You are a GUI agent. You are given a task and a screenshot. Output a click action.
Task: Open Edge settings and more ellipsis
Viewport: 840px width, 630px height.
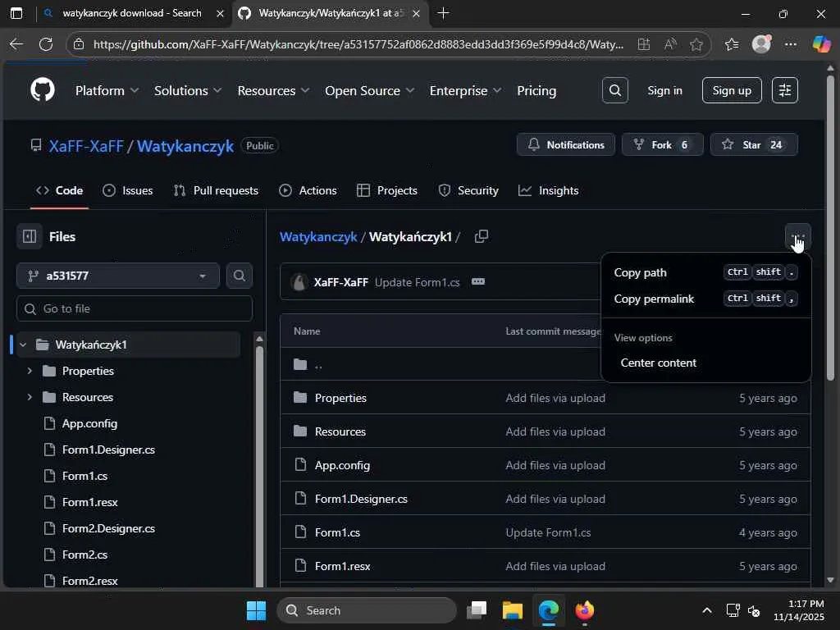click(x=791, y=44)
